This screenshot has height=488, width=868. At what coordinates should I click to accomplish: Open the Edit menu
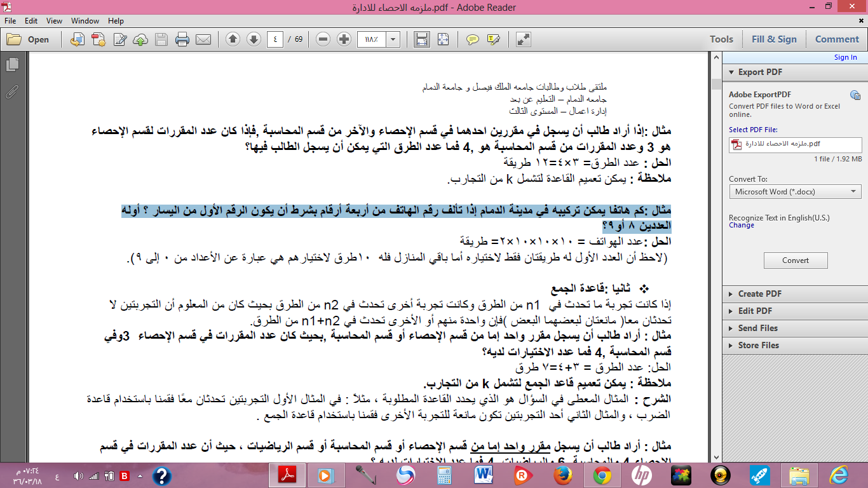tap(31, 21)
